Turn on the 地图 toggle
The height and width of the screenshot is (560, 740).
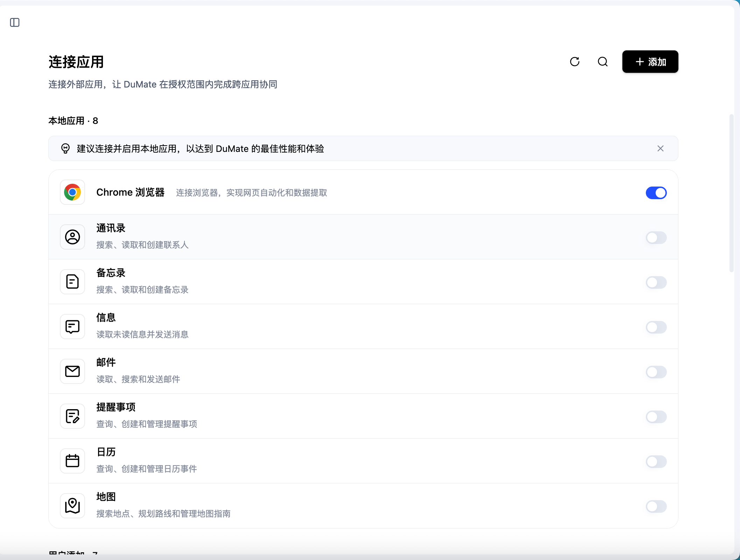656,506
